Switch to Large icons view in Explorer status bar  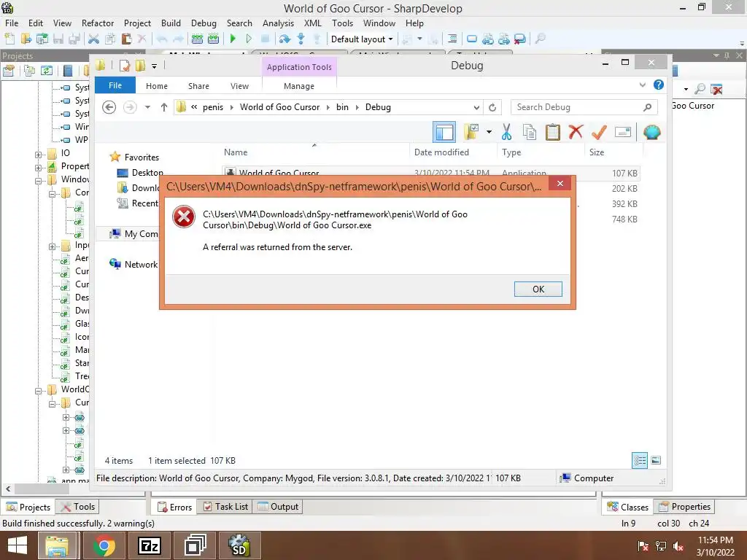pos(656,460)
